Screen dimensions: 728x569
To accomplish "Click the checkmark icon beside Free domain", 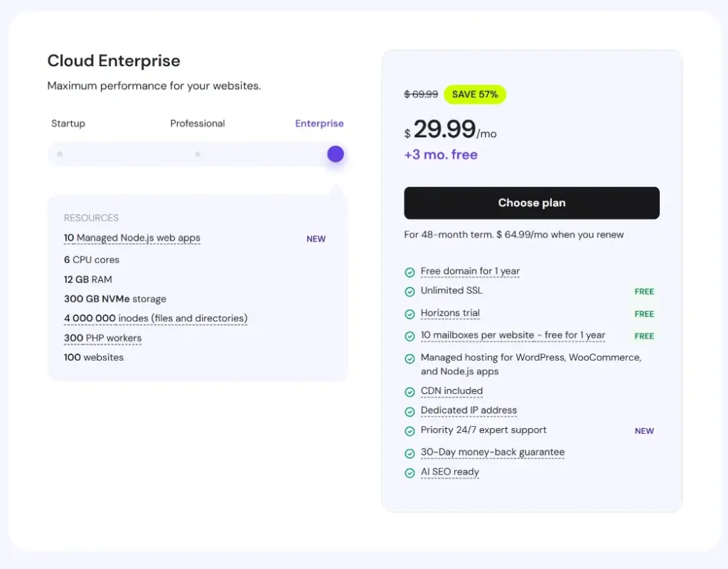I will (x=410, y=271).
